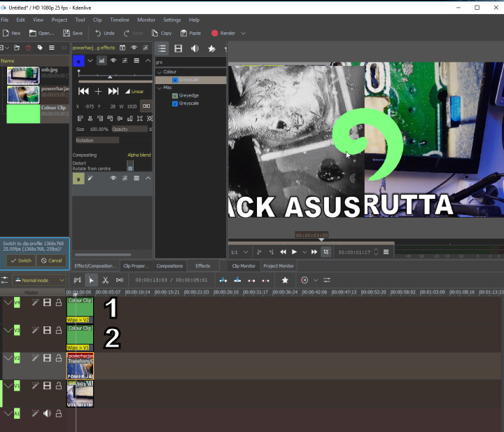Click the New project icon
504x432 pixels.
6,33
